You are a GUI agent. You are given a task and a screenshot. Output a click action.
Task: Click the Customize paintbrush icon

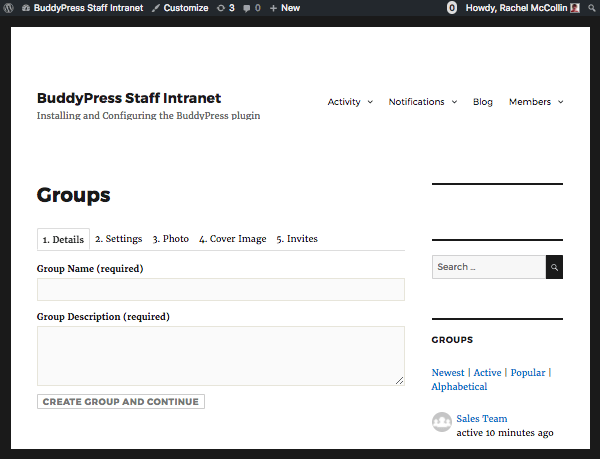[x=156, y=8]
